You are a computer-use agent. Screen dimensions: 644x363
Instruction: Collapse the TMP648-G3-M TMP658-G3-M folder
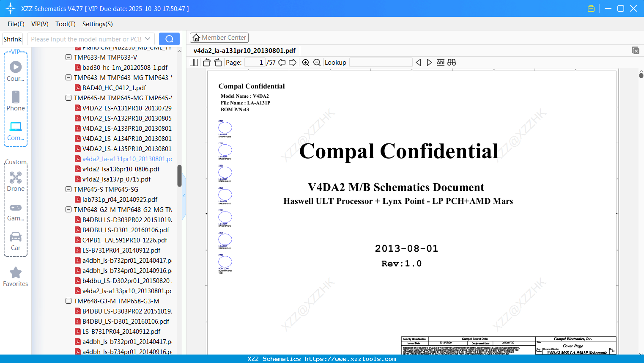69,301
